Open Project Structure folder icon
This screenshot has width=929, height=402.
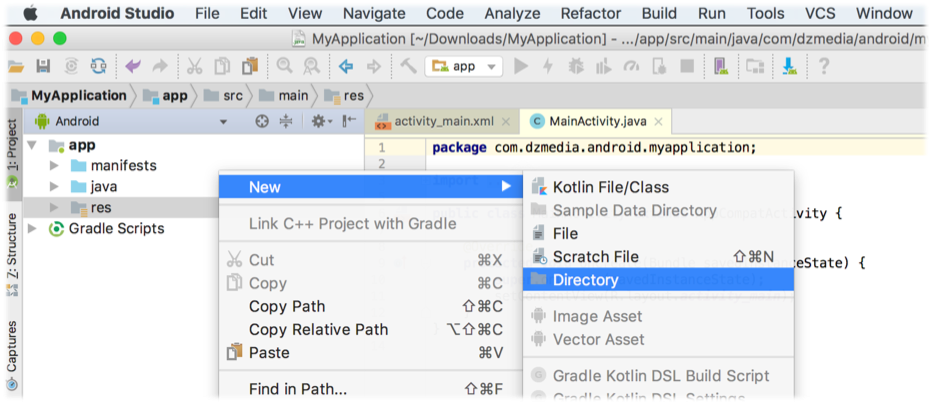tap(755, 66)
